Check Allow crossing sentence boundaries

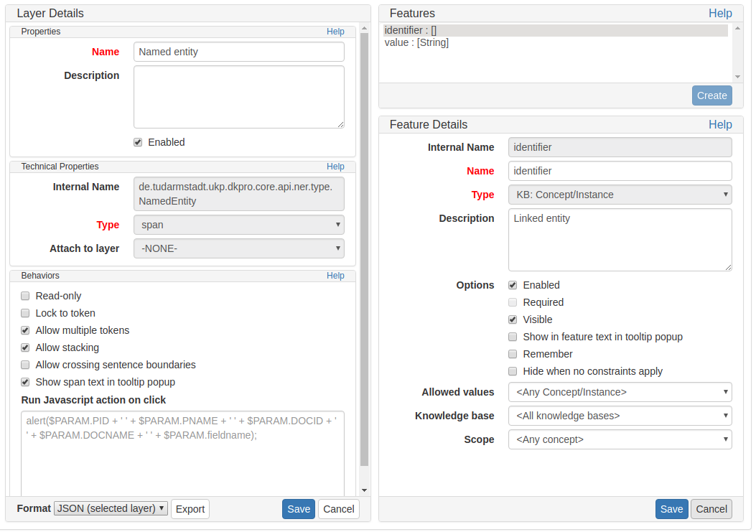pos(25,365)
